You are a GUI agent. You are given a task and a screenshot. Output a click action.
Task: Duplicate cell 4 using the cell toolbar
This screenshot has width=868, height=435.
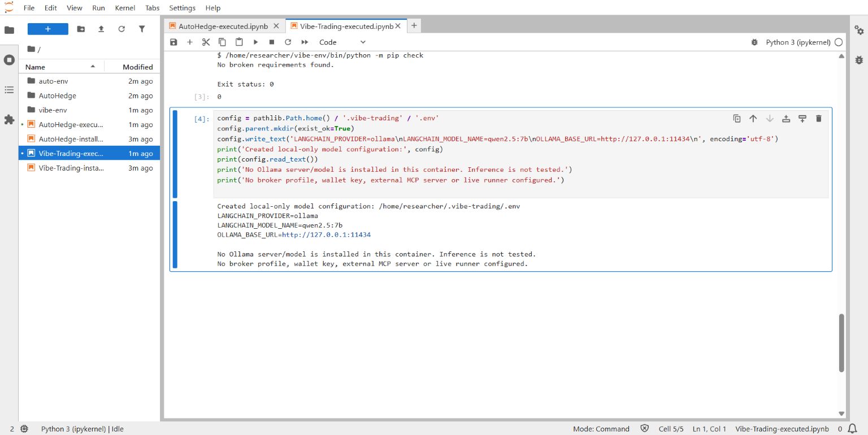tap(737, 118)
